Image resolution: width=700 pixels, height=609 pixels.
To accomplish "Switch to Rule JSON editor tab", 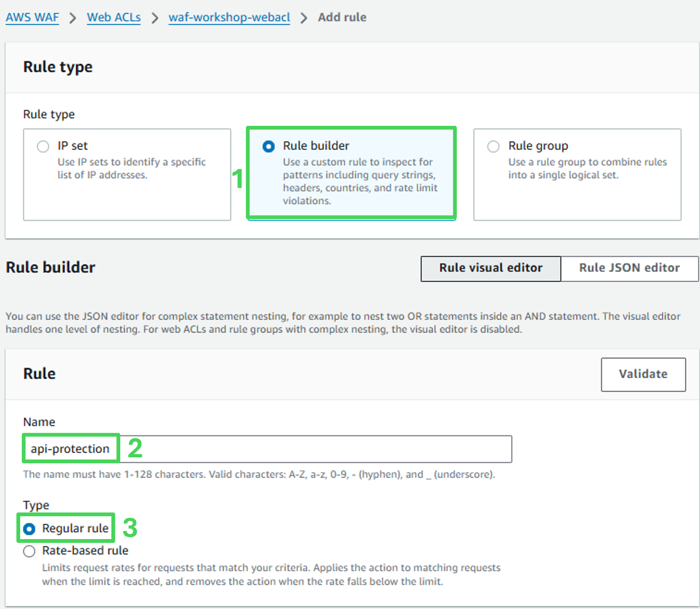I will pyautogui.click(x=629, y=268).
